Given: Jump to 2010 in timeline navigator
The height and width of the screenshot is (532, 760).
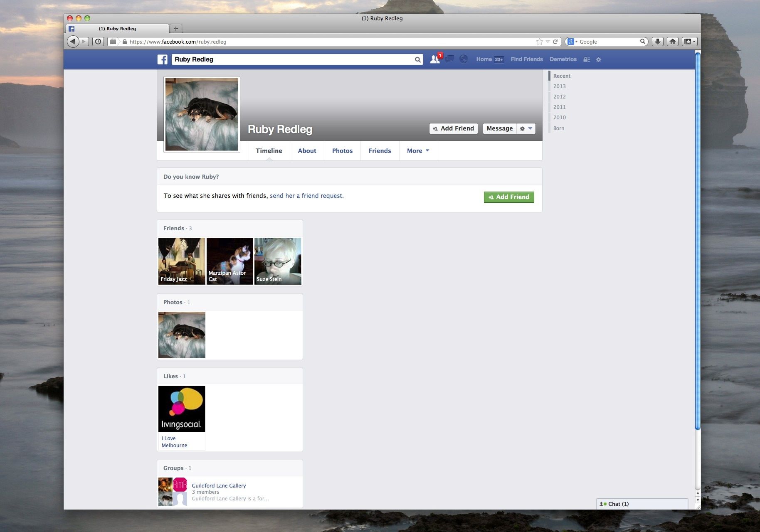Looking at the screenshot, I should 559,117.
